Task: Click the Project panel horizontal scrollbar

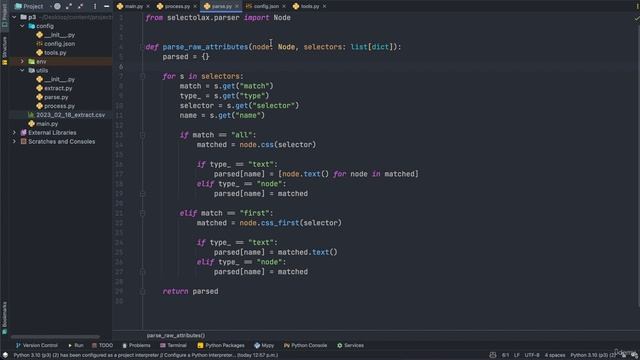Action: pos(55,337)
